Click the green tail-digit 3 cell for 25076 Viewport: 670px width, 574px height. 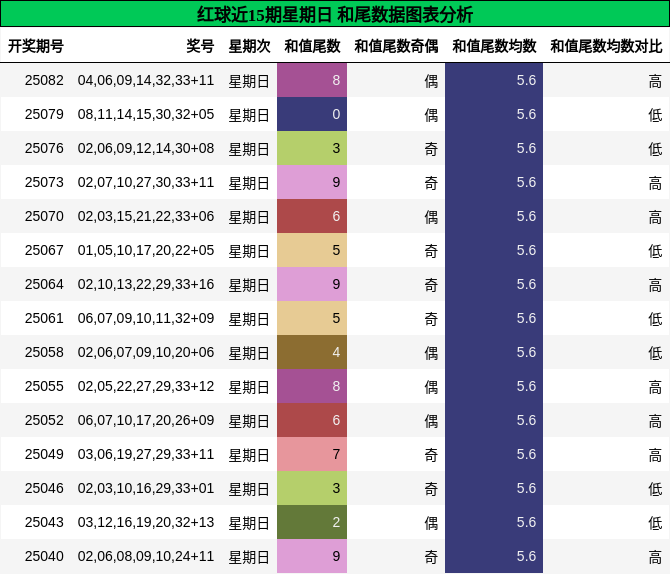point(312,148)
